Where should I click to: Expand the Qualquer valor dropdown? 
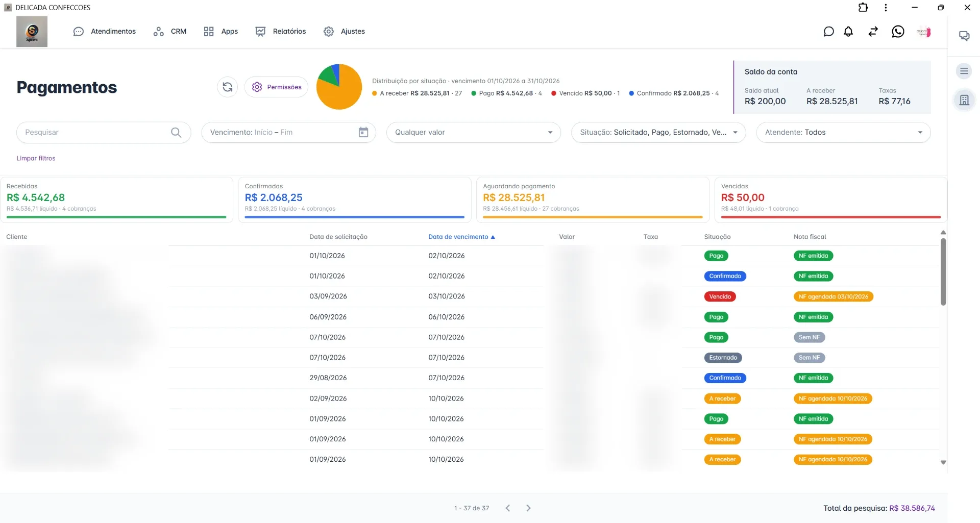474,132
